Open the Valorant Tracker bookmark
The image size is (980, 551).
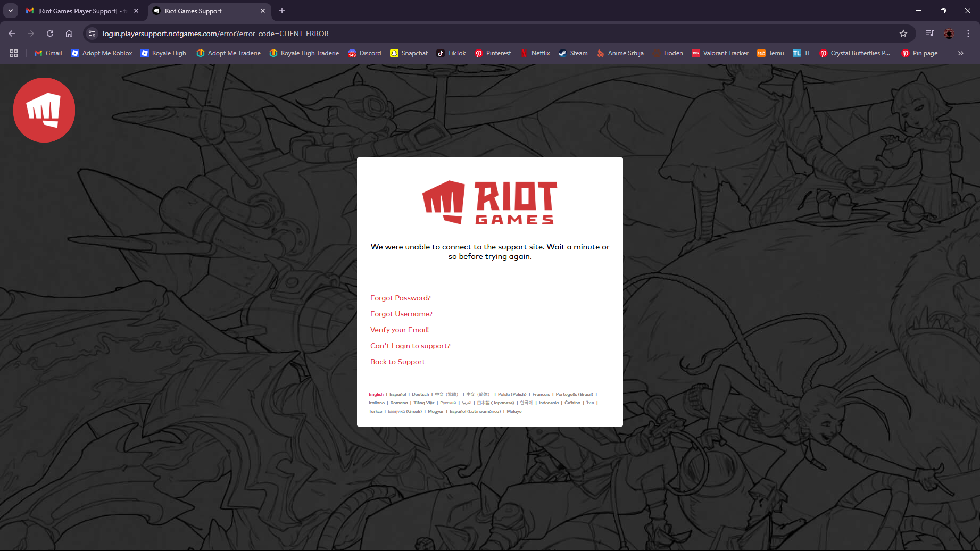[720, 53]
